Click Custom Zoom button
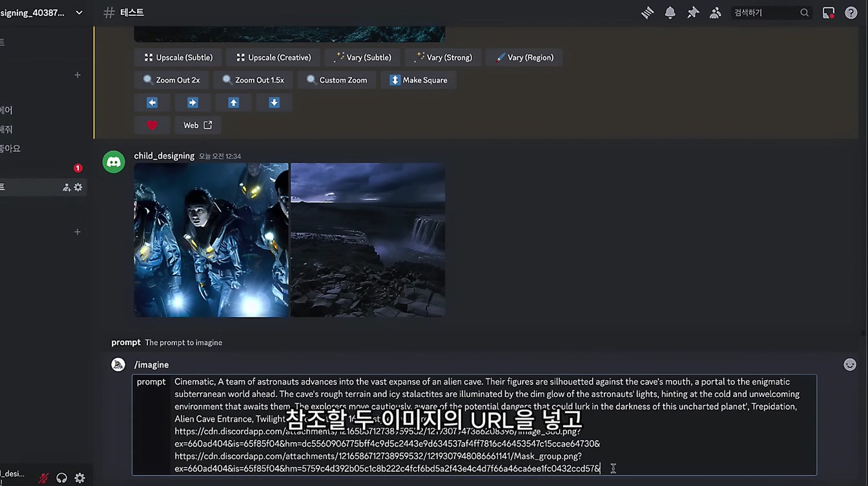The image size is (868, 486). 336,80
